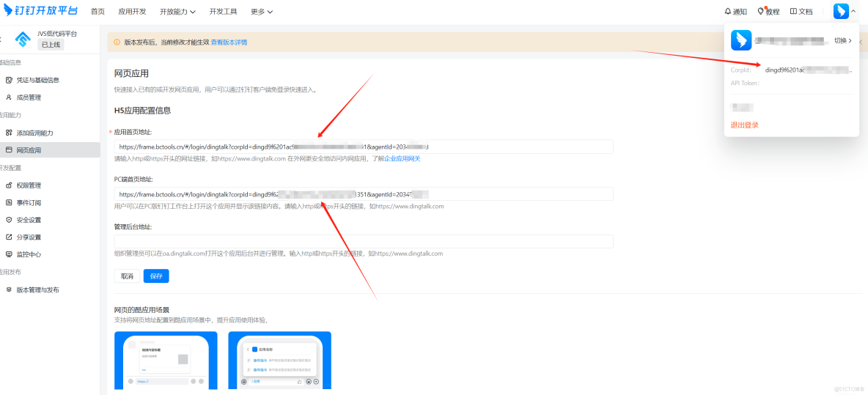Click the 事件订阅 calendar icon
Viewport: 868px width, 395px height.
coord(9,202)
